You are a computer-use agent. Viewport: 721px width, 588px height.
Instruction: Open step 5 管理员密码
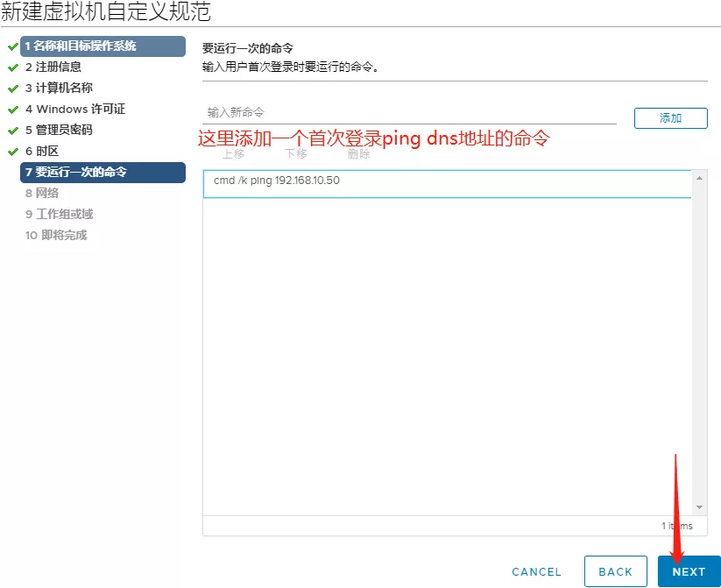[58, 130]
